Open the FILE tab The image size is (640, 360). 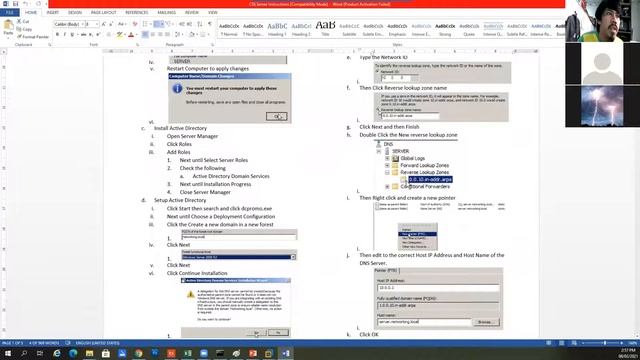9,13
